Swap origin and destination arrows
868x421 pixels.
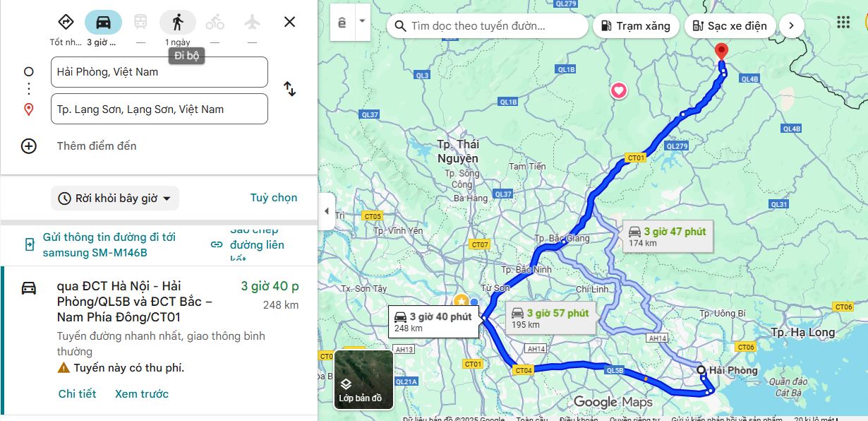(x=289, y=89)
